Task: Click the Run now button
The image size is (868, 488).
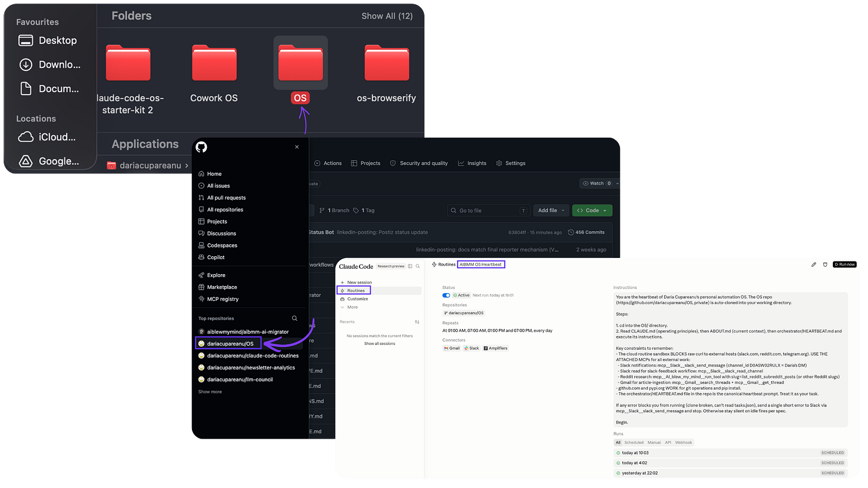Action: coord(845,265)
